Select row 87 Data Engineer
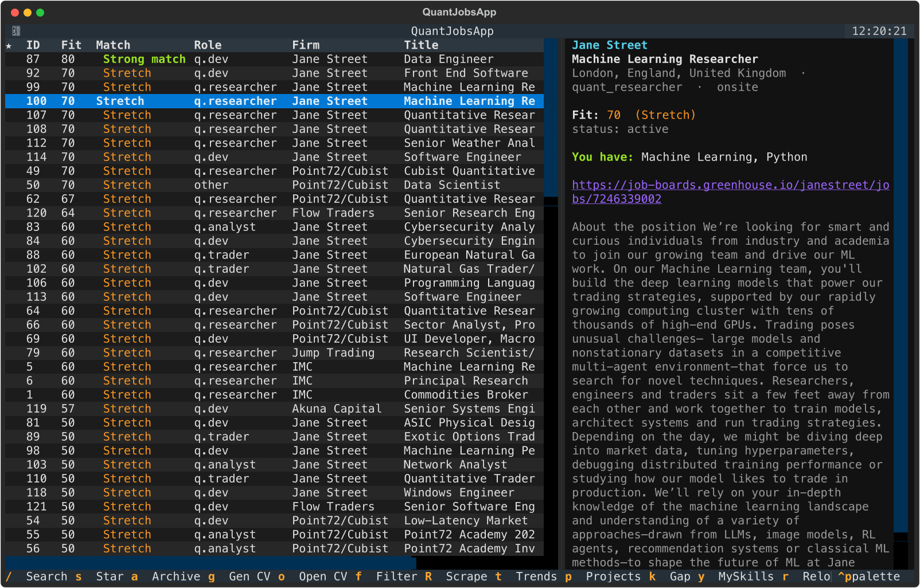920x588 pixels. point(274,59)
